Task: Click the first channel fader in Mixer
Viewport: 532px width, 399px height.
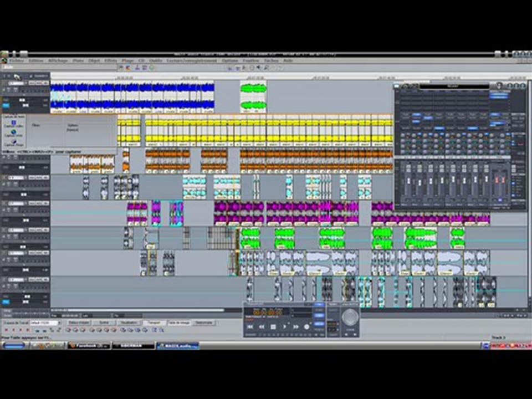Action: point(408,182)
